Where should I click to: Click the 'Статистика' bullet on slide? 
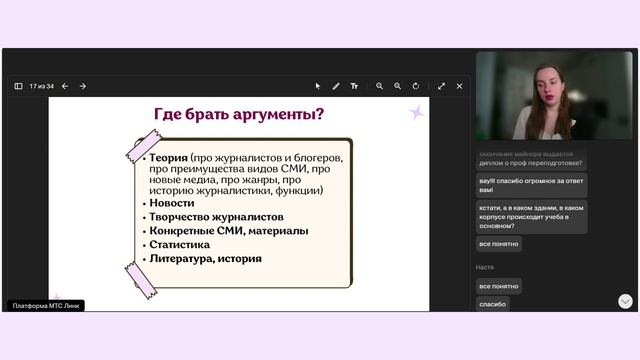tap(180, 244)
